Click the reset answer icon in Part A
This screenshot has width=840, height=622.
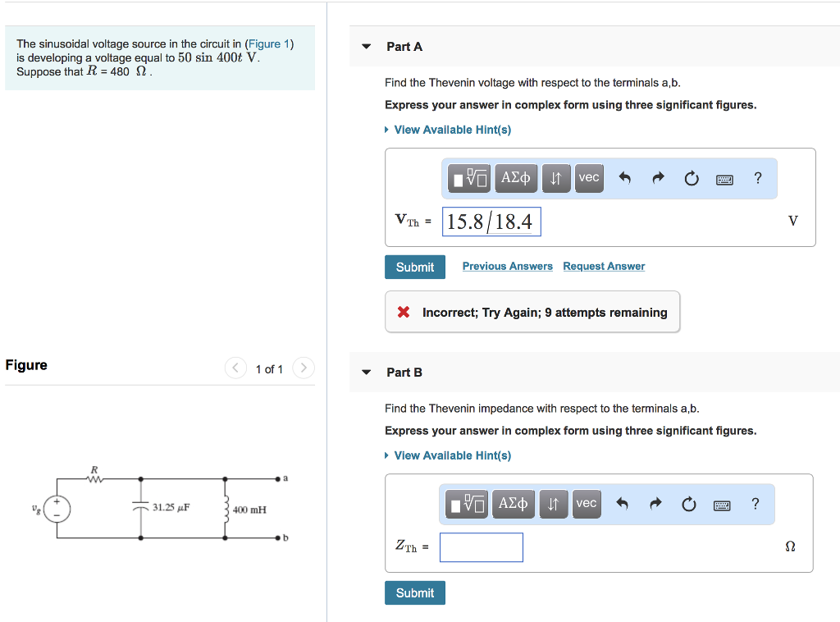click(691, 178)
